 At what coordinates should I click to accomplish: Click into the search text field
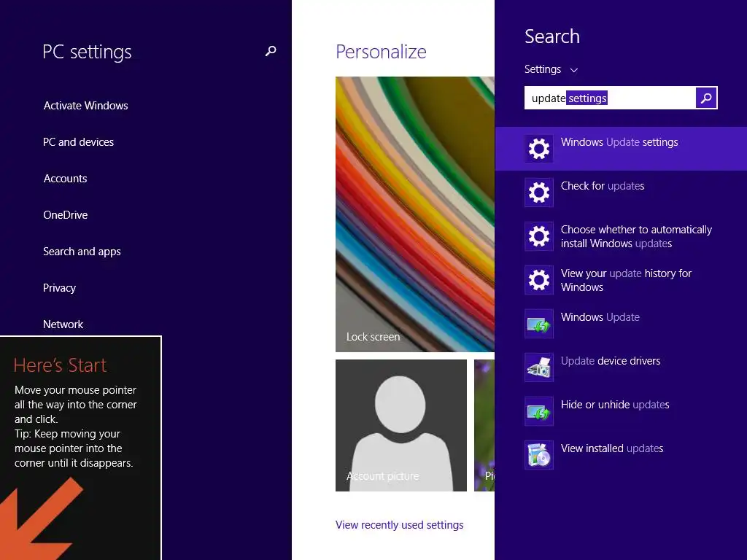(x=610, y=98)
